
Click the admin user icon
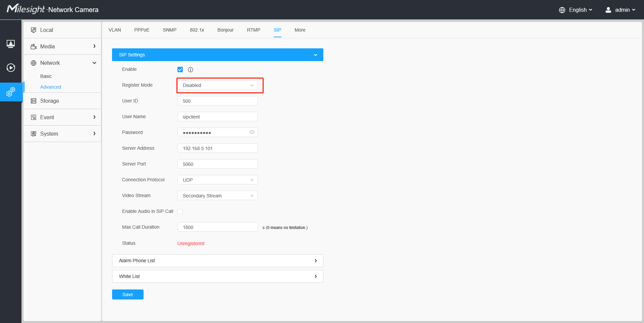click(608, 10)
